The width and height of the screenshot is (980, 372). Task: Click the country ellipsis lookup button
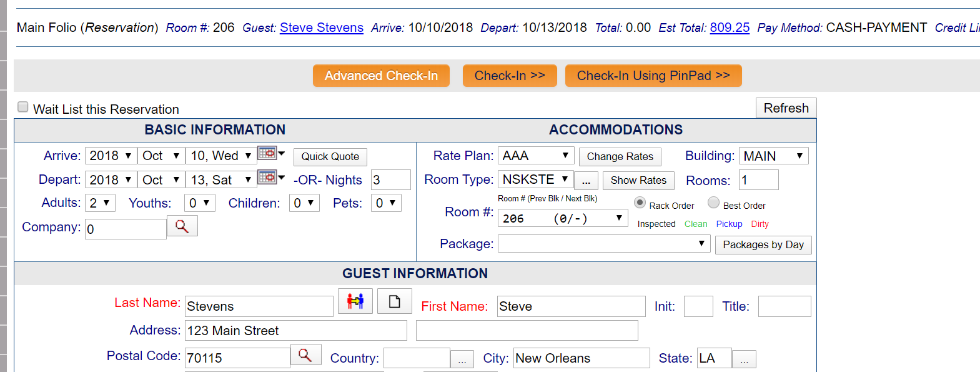[462, 359]
